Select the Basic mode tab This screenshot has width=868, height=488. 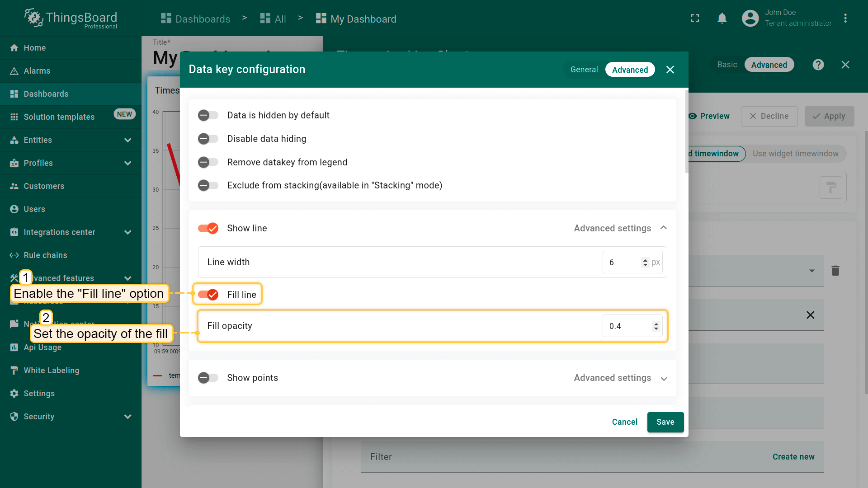pyautogui.click(x=727, y=65)
